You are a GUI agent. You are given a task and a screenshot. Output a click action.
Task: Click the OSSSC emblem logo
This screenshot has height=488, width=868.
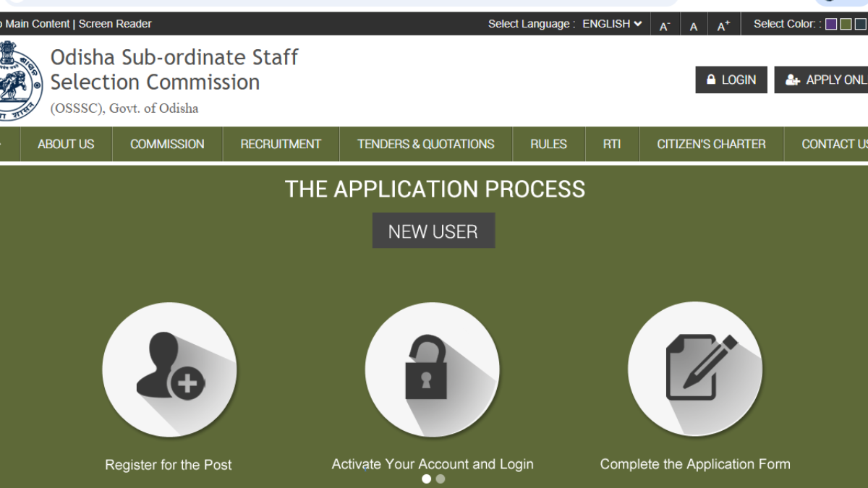[20, 80]
